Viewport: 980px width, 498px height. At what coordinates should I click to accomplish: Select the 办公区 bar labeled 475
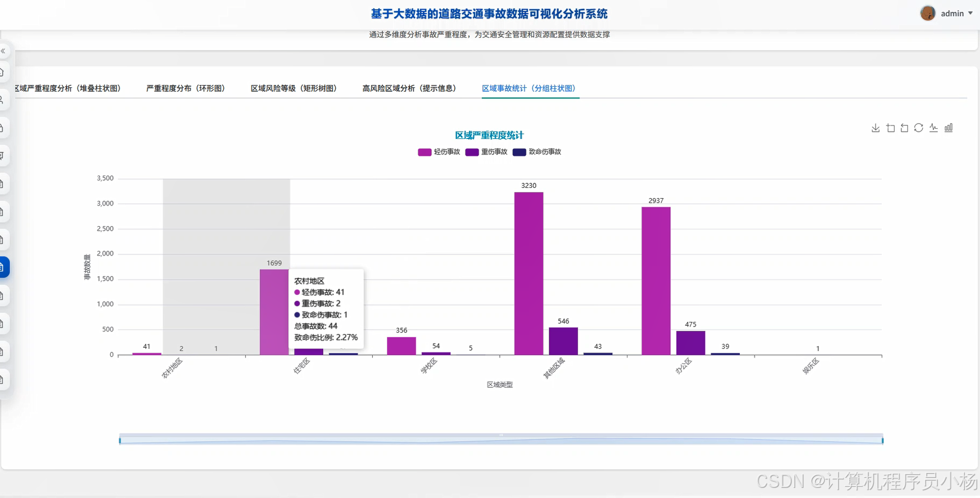coord(690,343)
